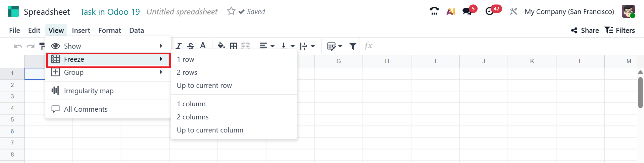The width and height of the screenshot is (644, 163).
Task: Open the activities clock icon
Action: [490, 11]
